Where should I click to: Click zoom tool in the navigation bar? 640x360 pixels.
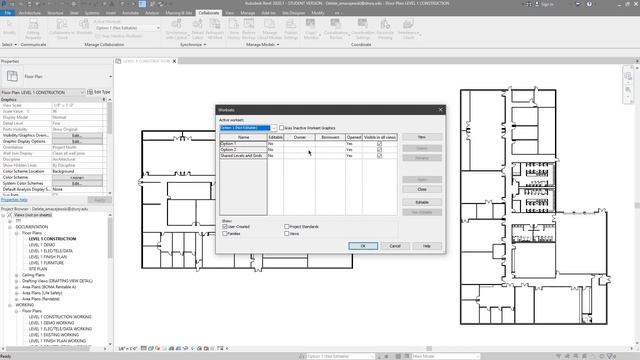coord(628,90)
